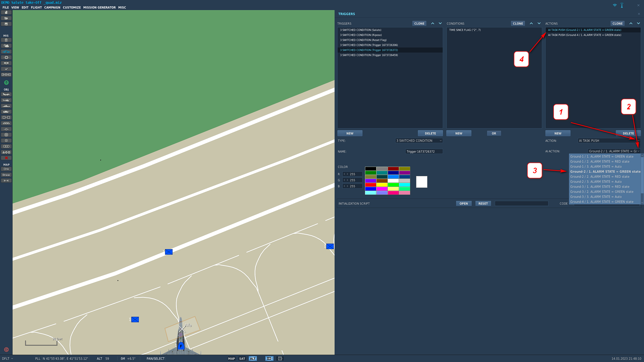Expand the ACTION AI TASK PUSH dropdown
644x362 pixels.
coord(609,141)
